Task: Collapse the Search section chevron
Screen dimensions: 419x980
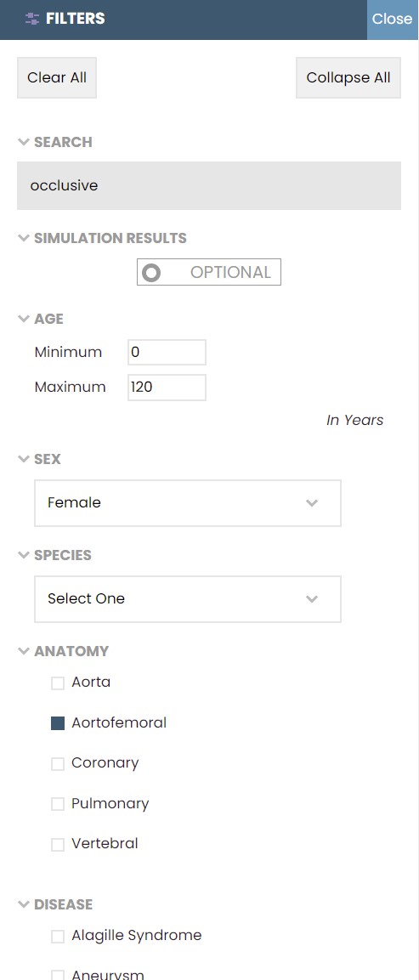Action: click(24, 142)
